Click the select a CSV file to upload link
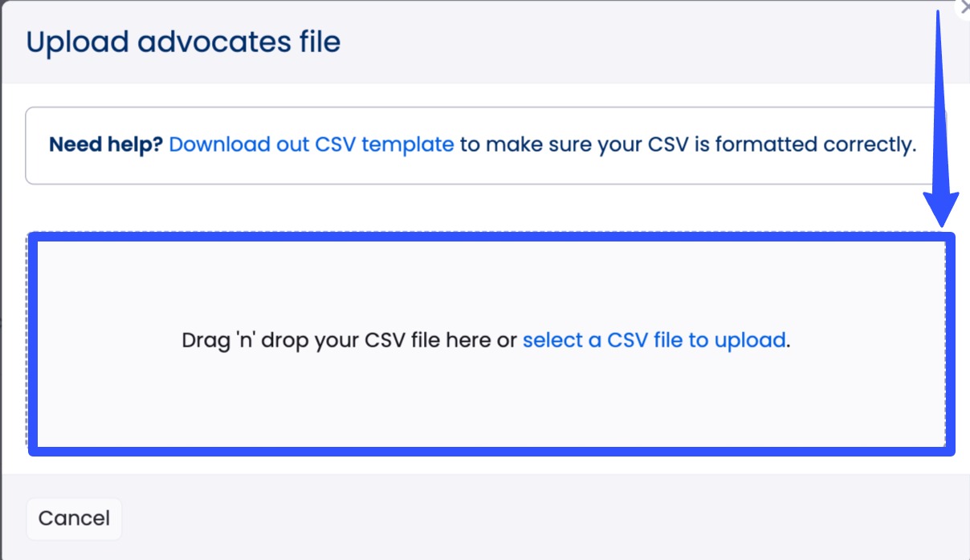Image resolution: width=970 pixels, height=560 pixels. pos(654,340)
